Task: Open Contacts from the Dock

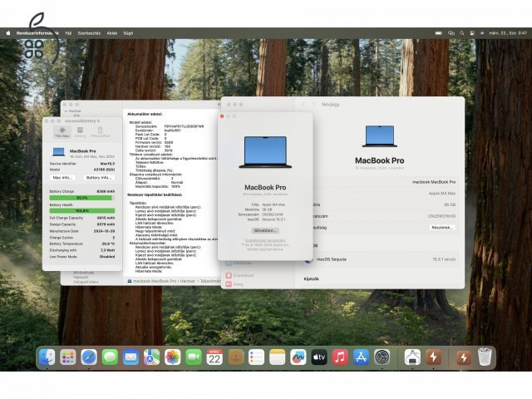Action: pos(235,357)
